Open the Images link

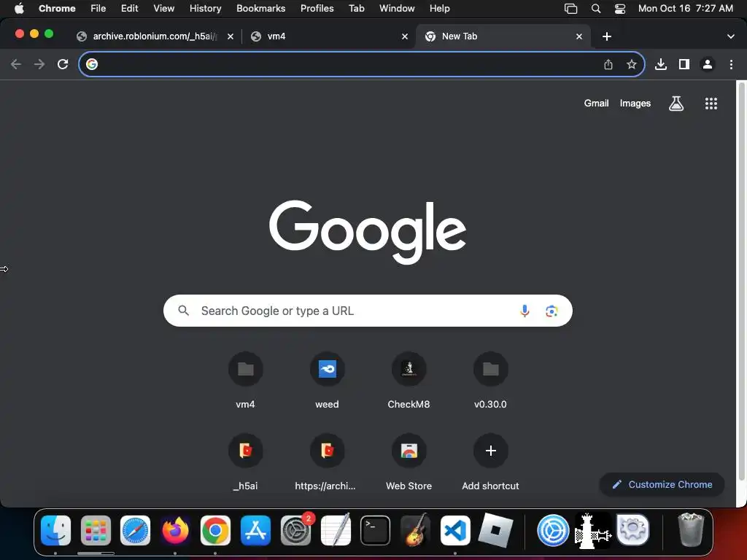click(635, 104)
